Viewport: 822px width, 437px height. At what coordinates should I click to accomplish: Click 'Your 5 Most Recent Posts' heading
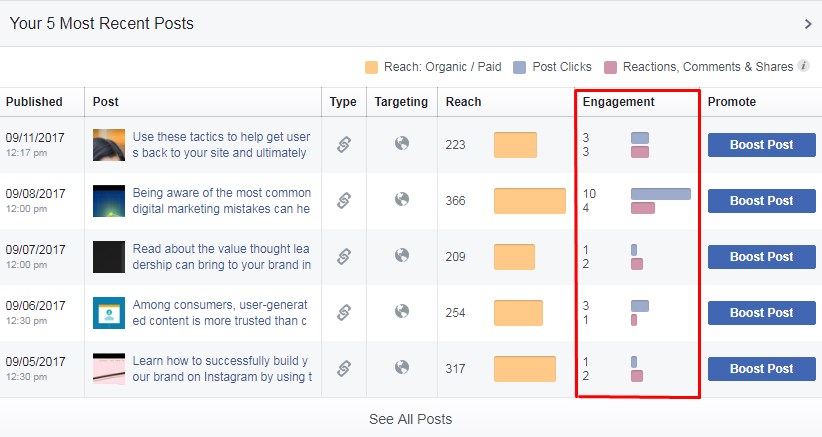(102, 24)
